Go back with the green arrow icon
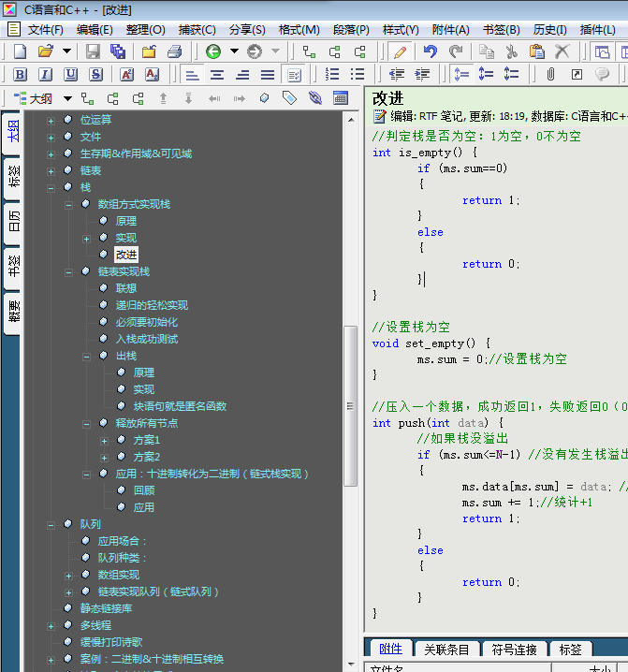This screenshot has height=672, width=628. pyautogui.click(x=213, y=51)
